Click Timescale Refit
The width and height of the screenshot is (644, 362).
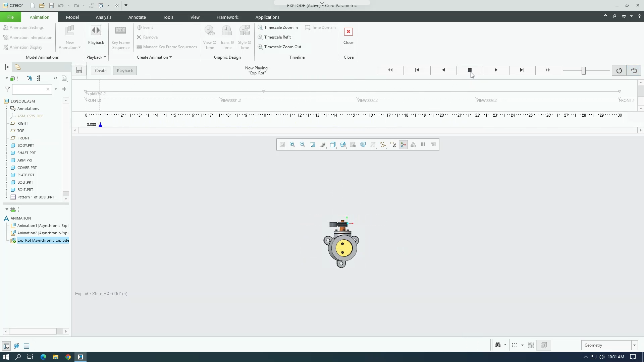(274, 37)
